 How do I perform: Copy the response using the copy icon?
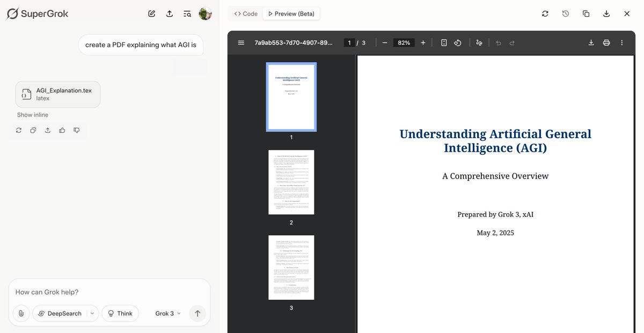(33, 130)
